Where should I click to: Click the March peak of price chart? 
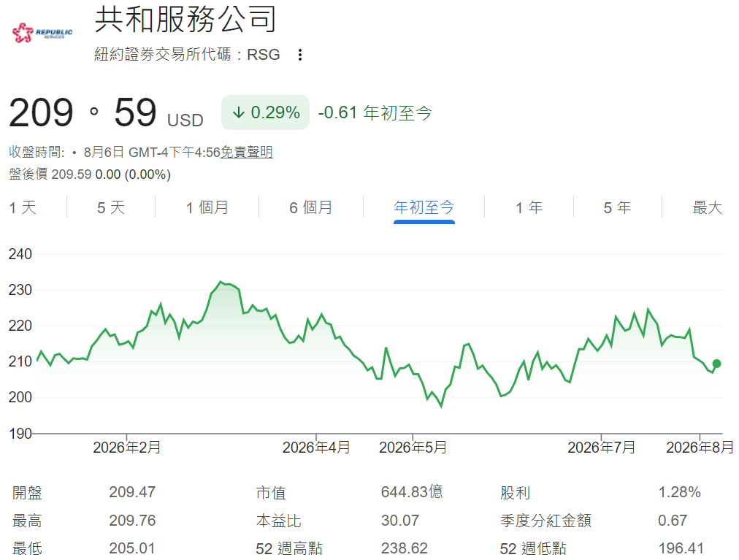click(221, 282)
